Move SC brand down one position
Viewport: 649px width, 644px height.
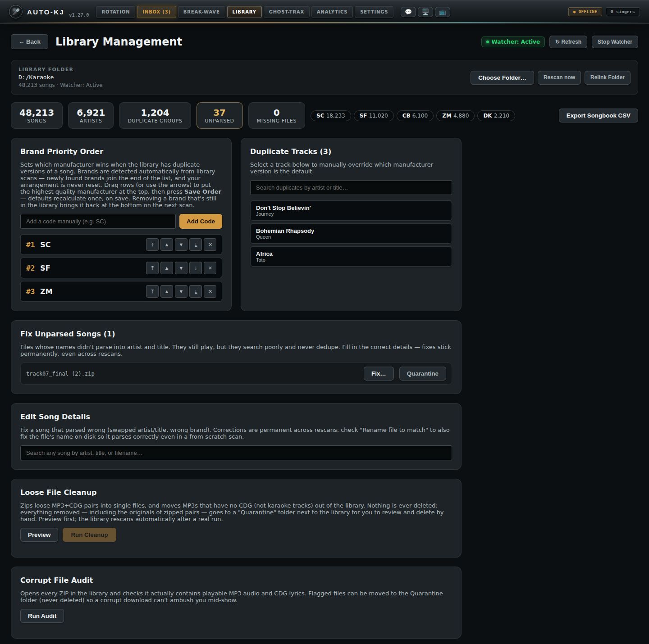coord(181,245)
